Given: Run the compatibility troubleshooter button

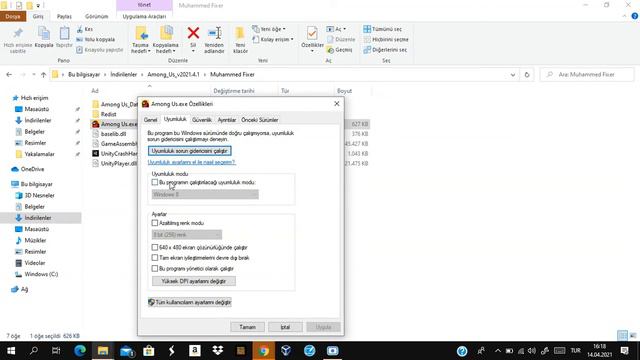Looking at the screenshot, I should tap(189, 151).
